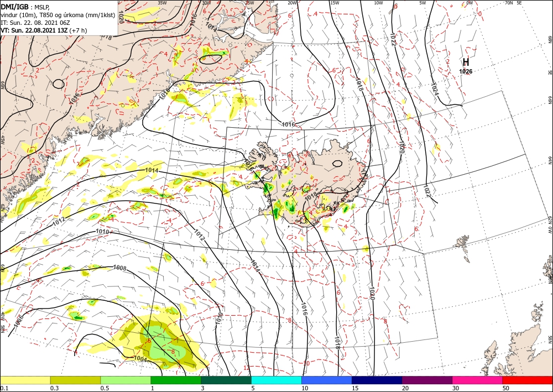Click the 15W longitude label
This screenshot has width=553, height=392.
click(335, 3)
